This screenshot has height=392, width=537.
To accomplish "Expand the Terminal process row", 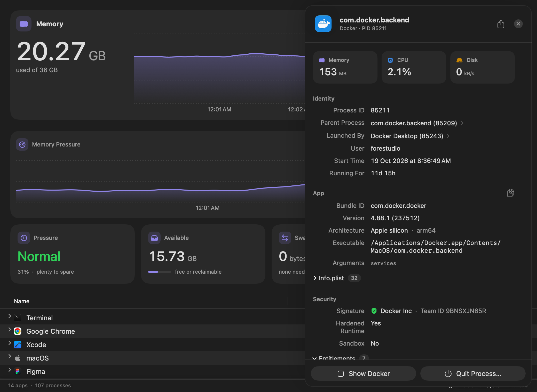I will (10, 316).
